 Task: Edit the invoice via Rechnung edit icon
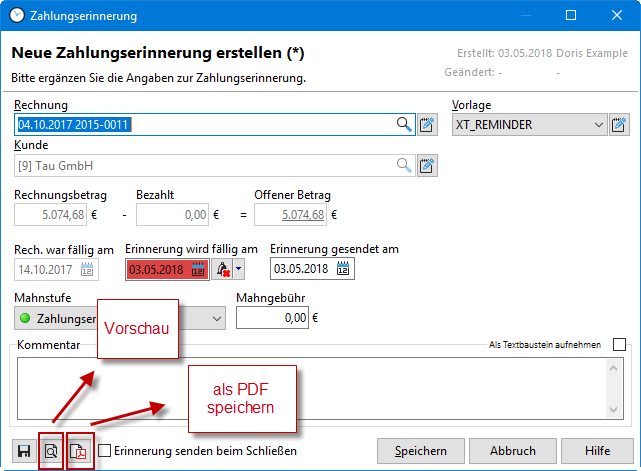pyautogui.click(x=427, y=124)
